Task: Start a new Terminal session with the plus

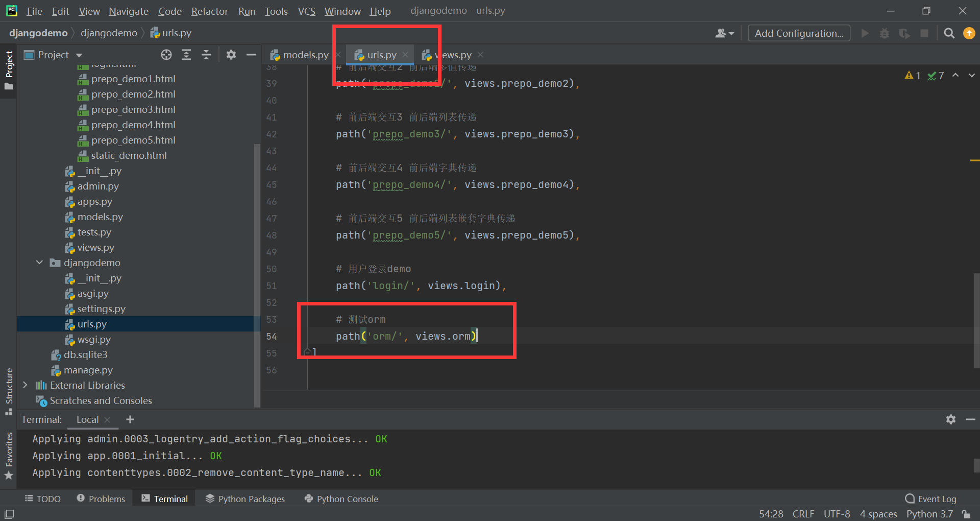Action: (130, 419)
